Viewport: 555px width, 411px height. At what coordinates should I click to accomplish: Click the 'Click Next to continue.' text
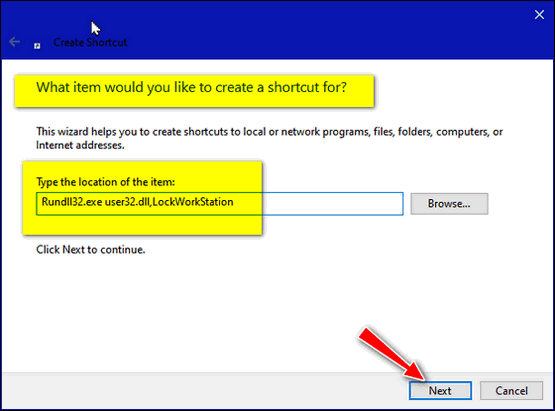pyautogui.click(x=91, y=250)
